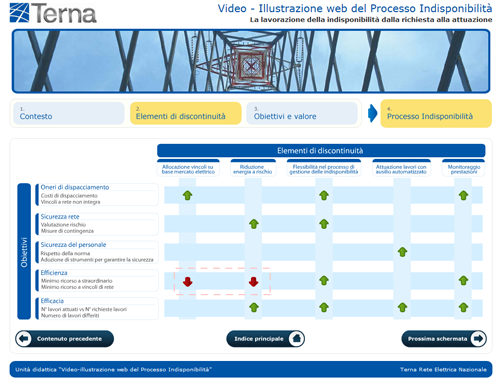
Task: Click green arrow for Oneri di dispacciamento under Monitoraggio
Action: 463,195
